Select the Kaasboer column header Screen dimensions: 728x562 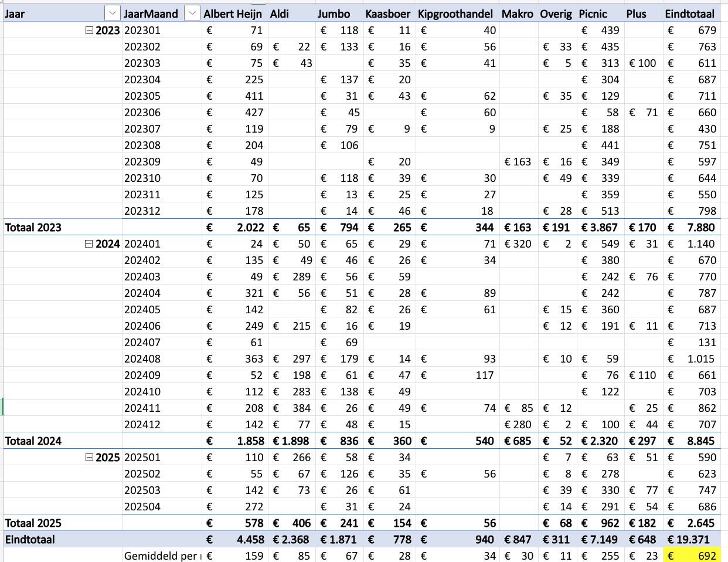pos(387,13)
